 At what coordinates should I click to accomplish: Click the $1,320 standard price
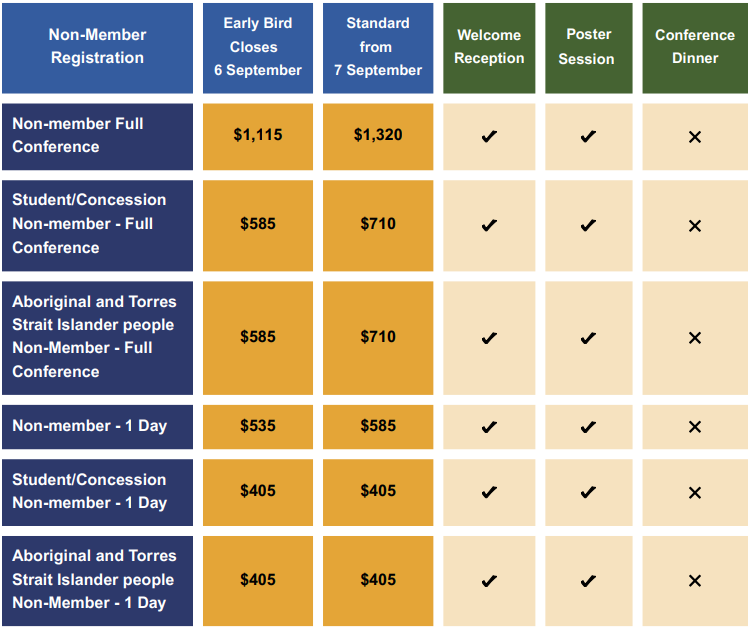coord(378,135)
